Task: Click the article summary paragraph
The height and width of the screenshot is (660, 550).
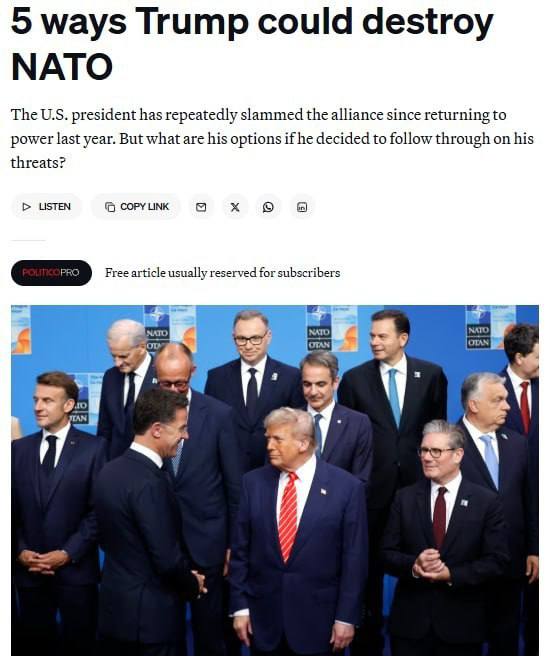Action: 272,138
